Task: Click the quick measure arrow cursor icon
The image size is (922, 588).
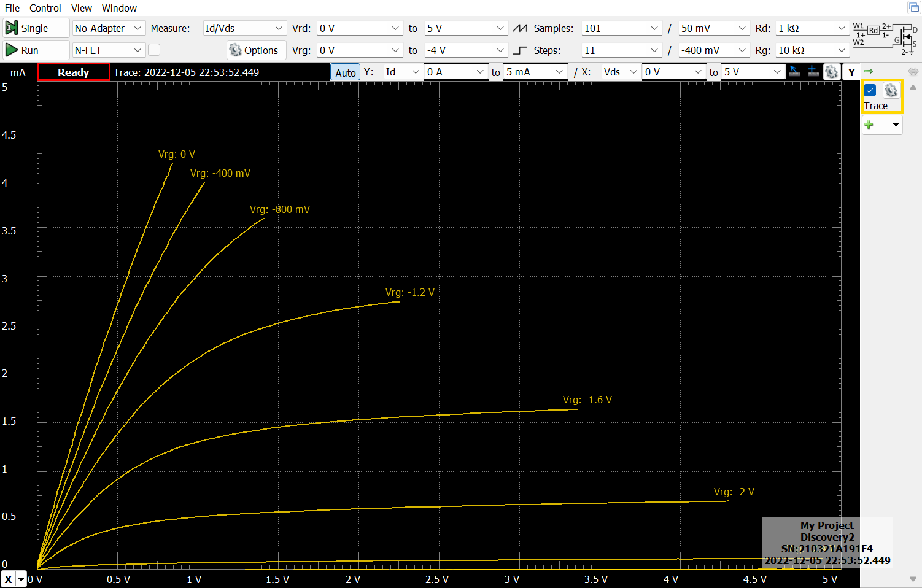Action: tap(795, 72)
